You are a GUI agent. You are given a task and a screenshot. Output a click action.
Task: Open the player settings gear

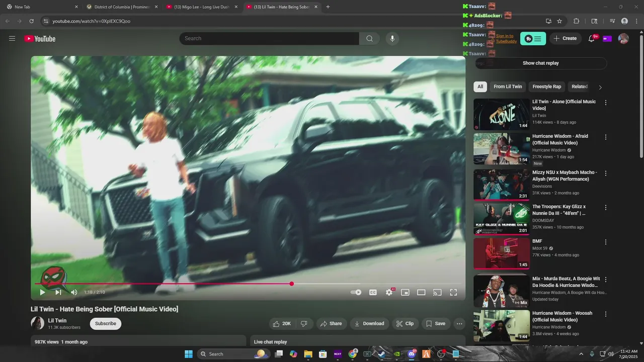click(389, 292)
